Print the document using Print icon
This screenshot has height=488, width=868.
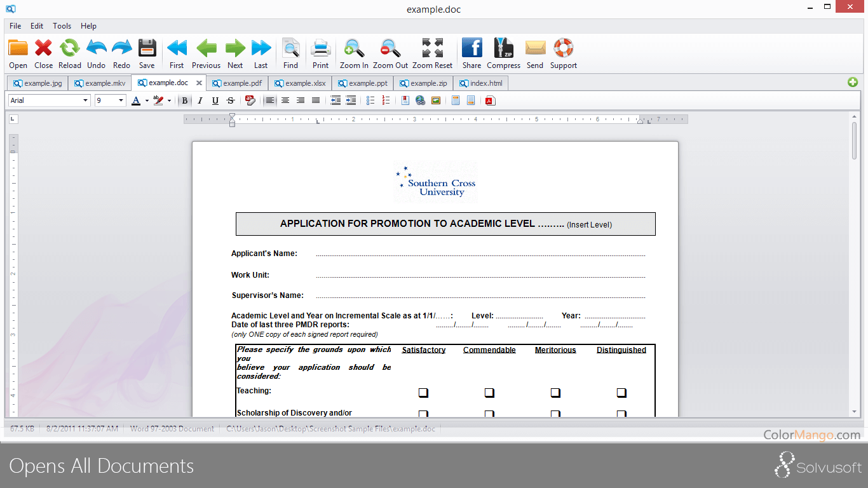321,49
